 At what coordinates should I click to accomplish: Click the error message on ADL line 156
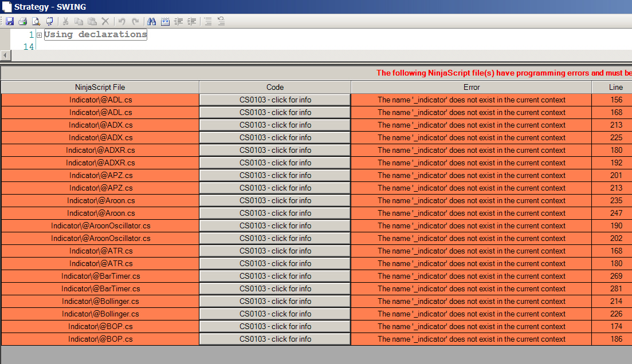pyautogui.click(x=472, y=100)
